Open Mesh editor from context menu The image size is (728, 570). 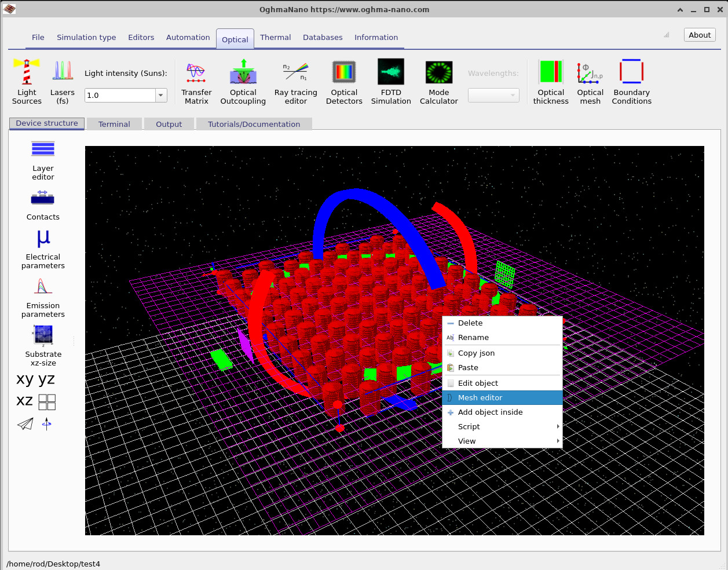[x=502, y=398]
